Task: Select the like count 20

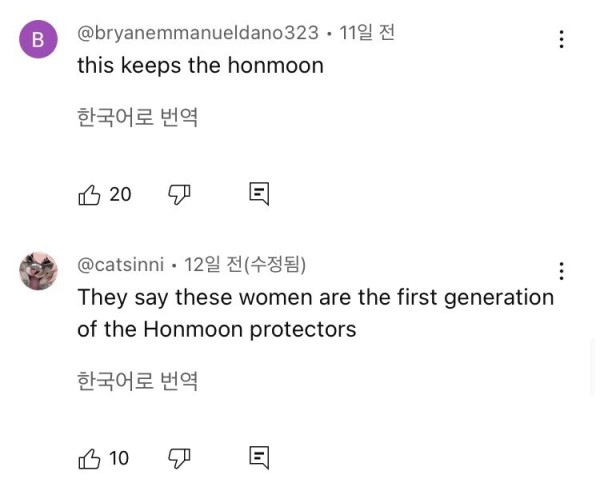Action: click(x=120, y=194)
